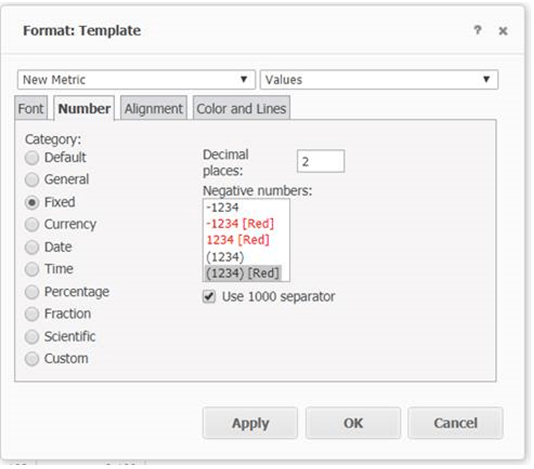Viewport: 534px width, 469px height.
Task: Choose the black (1234) negative format
Action: click(x=225, y=257)
